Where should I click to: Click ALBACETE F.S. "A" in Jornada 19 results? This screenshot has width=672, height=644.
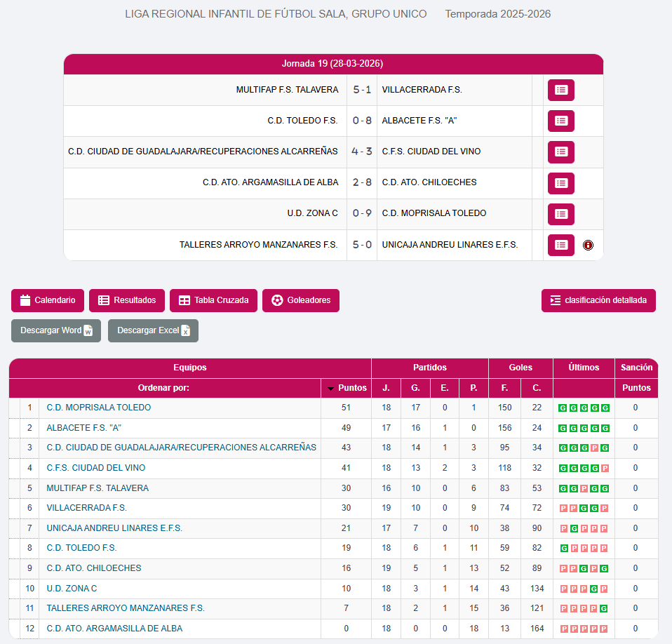pos(419,121)
